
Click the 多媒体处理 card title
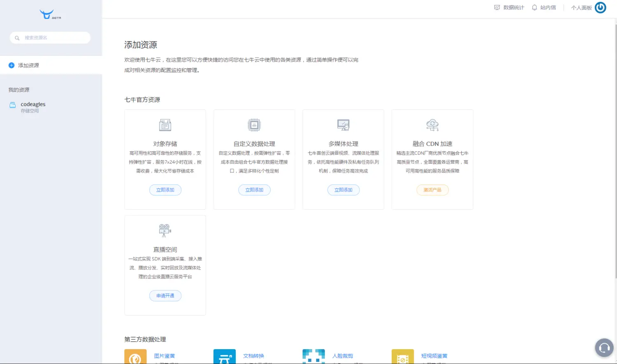[x=343, y=144]
